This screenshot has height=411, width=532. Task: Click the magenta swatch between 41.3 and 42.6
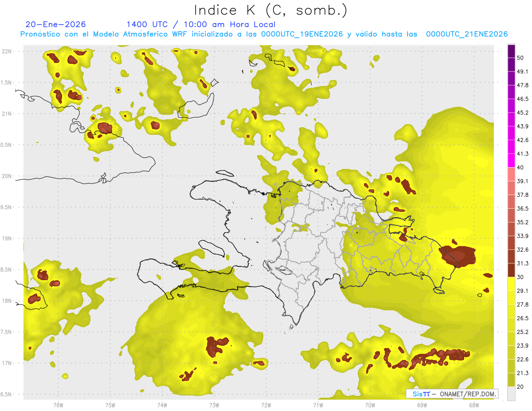click(x=511, y=147)
